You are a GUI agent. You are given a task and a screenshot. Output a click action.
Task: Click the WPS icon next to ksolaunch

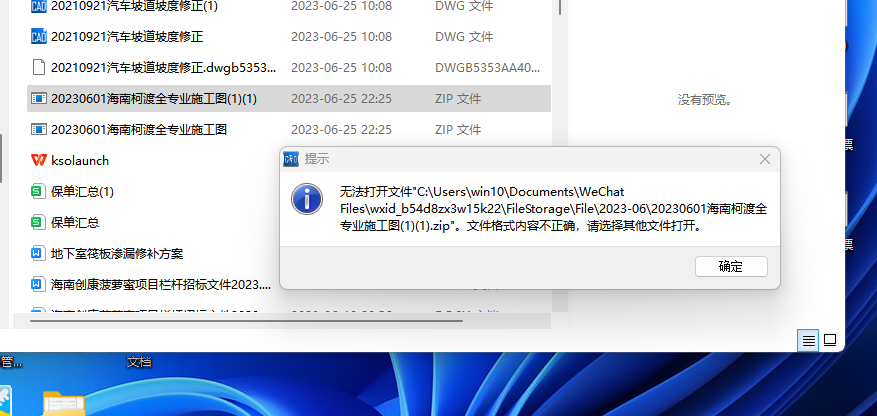point(38,160)
